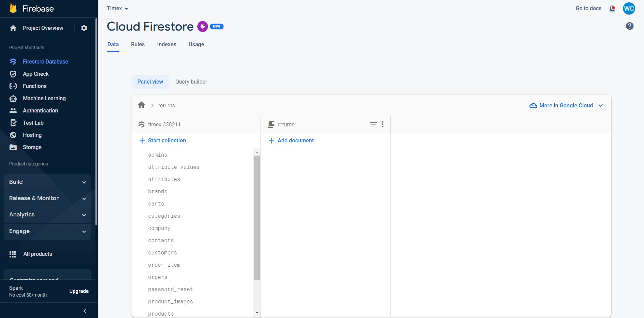644x318 pixels.
Task: Open returns collection three-dot menu
Action: click(x=383, y=124)
